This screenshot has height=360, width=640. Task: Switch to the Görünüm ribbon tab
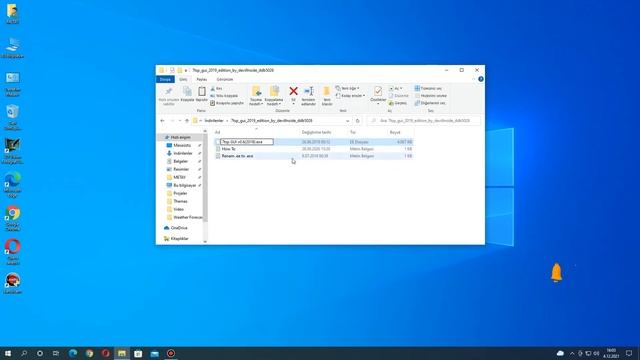pyautogui.click(x=225, y=79)
